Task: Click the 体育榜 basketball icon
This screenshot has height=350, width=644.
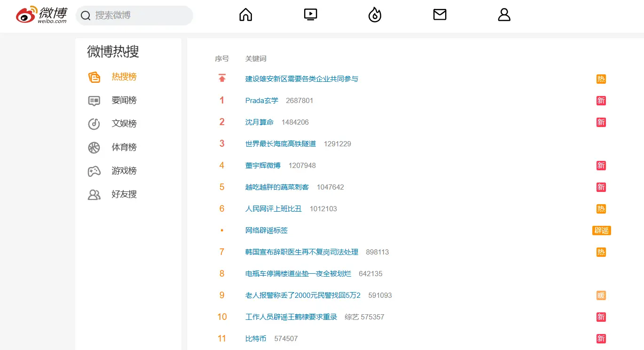Action: (94, 147)
